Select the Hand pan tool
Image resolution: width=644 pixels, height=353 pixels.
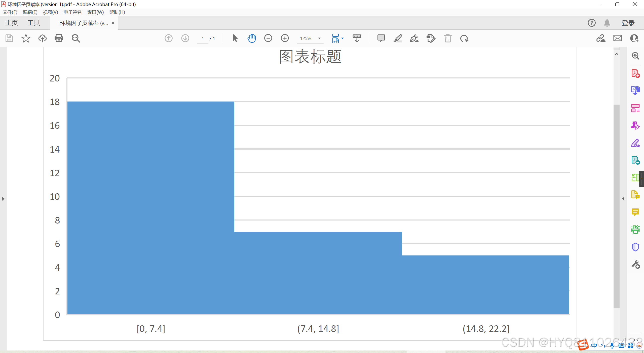click(251, 38)
